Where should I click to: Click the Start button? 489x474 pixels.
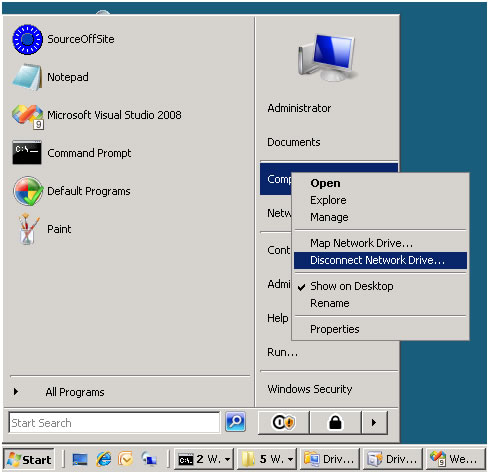(x=29, y=460)
